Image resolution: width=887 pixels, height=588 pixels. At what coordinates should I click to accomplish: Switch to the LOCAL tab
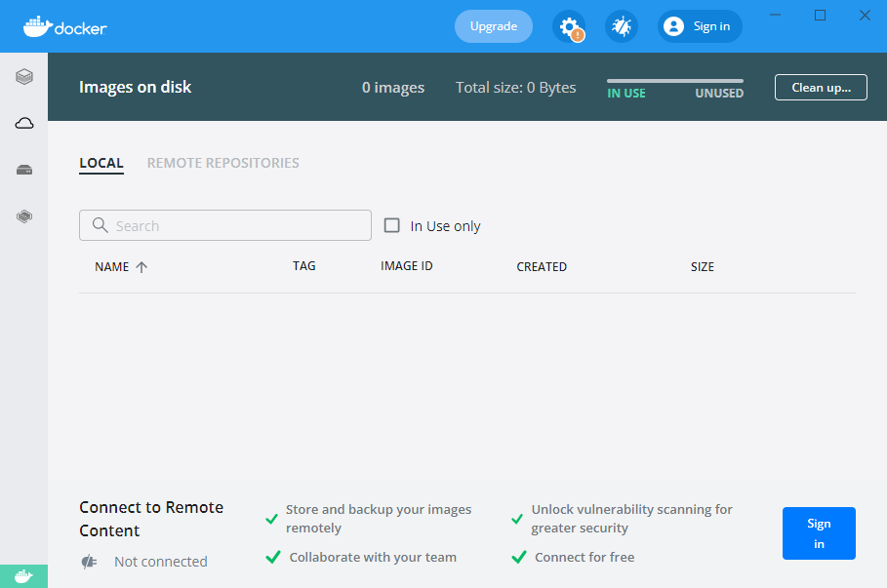(x=101, y=164)
